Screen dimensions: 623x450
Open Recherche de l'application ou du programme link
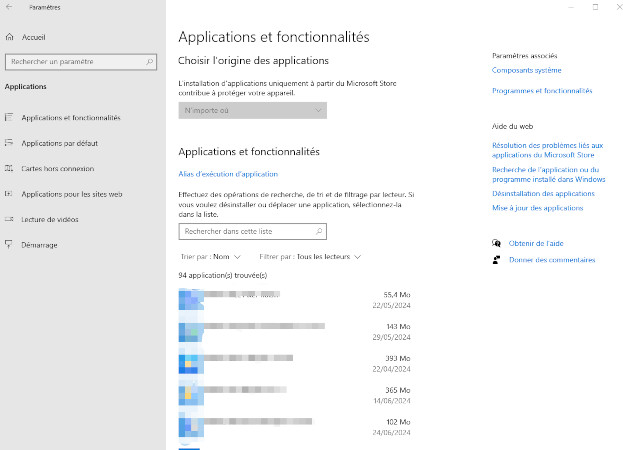[549, 174]
